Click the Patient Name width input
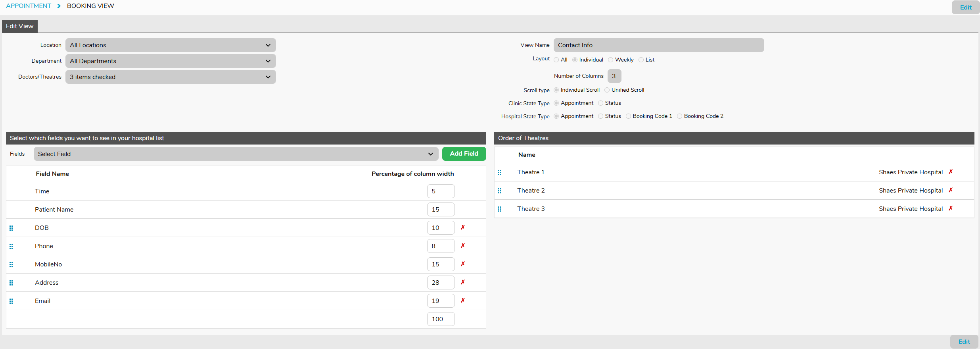Screen dimensions: 980x349 441,210
